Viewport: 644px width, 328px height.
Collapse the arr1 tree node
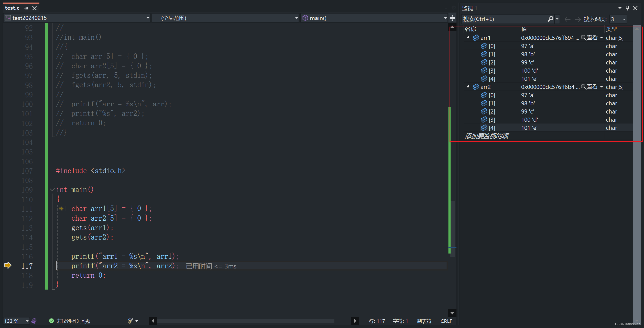point(468,38)
